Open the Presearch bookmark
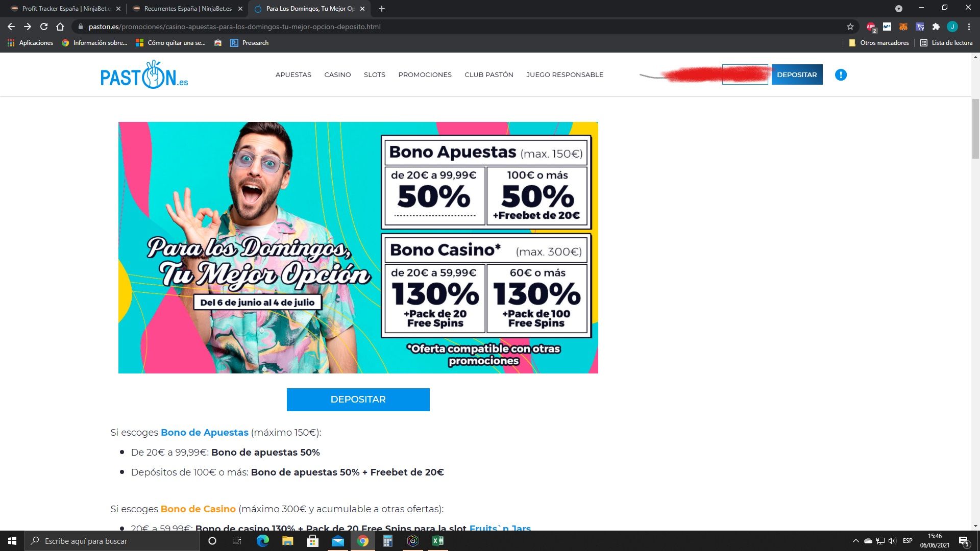The height and width of the screenshot is (551, 980). pos(250,43)
